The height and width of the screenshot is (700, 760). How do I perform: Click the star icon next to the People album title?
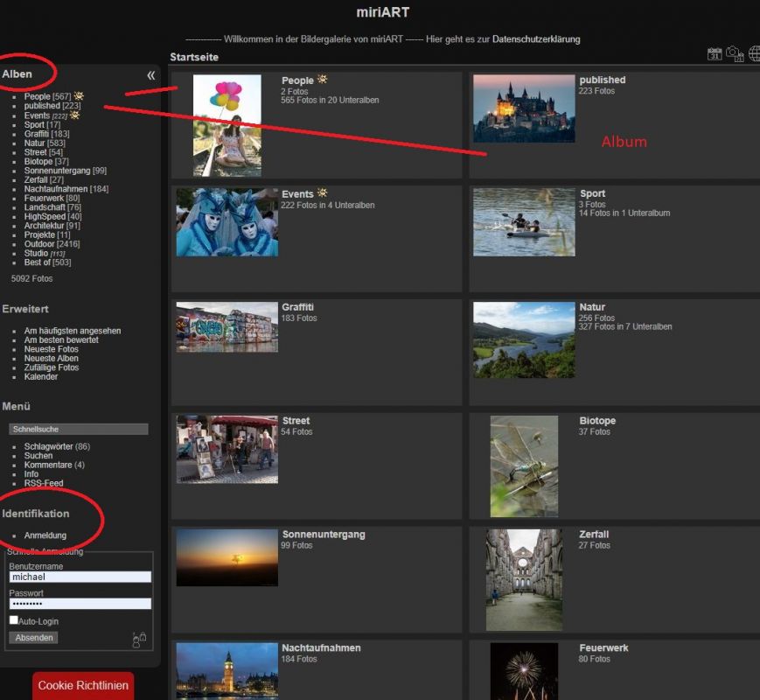322,80
